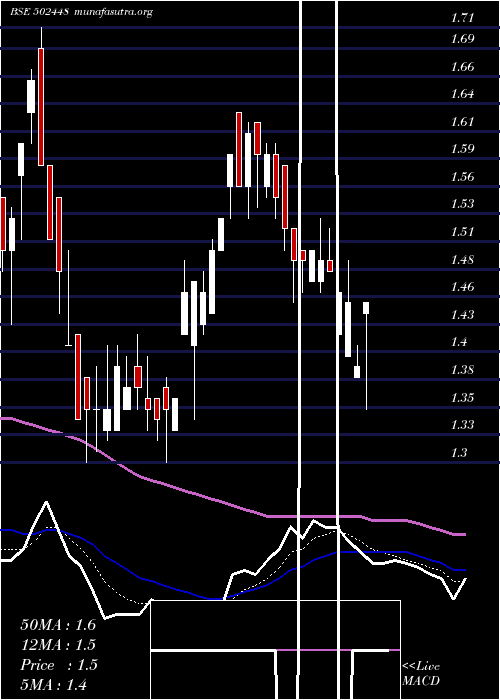The height and width of the screenshot is (700, 500).
Task: Select the 1.59 price axis label
Action: coord(462,149)
